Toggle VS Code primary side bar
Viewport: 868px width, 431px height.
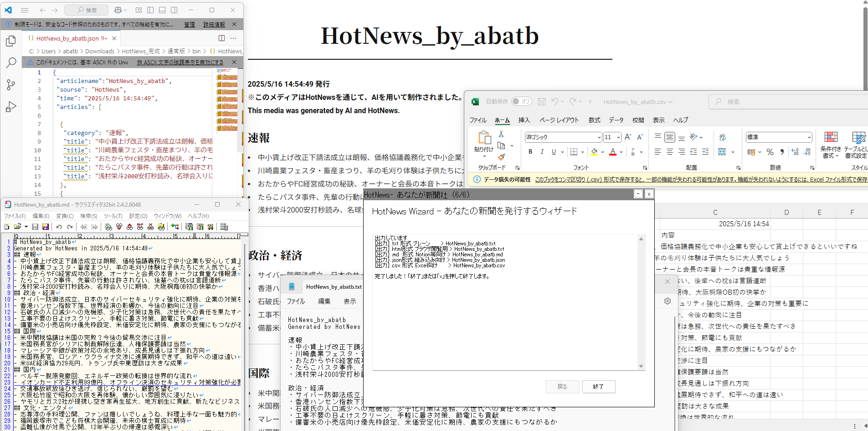pos(150,10)
